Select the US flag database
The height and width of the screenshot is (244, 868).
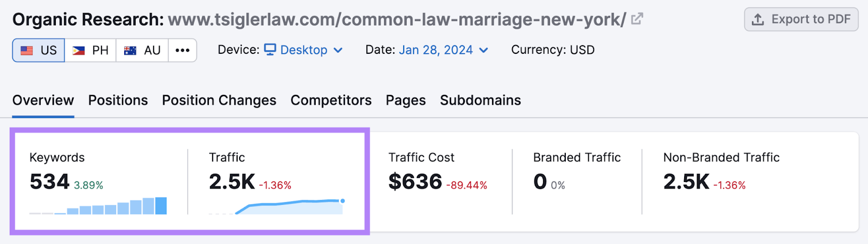(39, 51)
